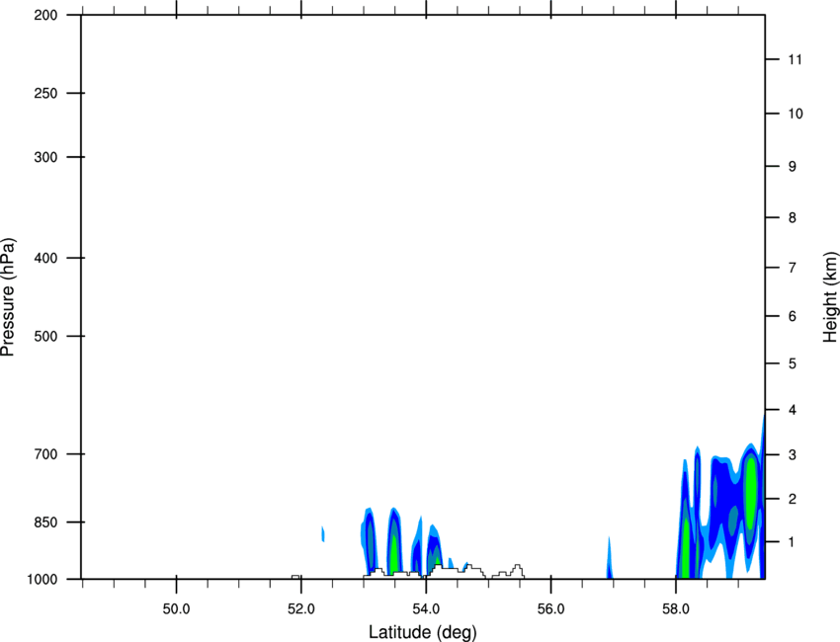Click the 50.0 latitude tick label

[x=176, y=609]
